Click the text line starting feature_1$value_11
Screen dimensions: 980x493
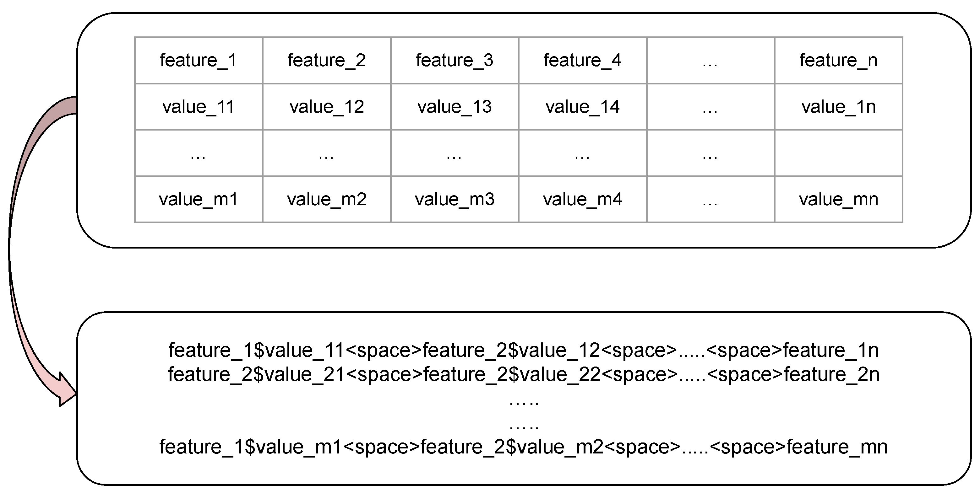point(524,350)
